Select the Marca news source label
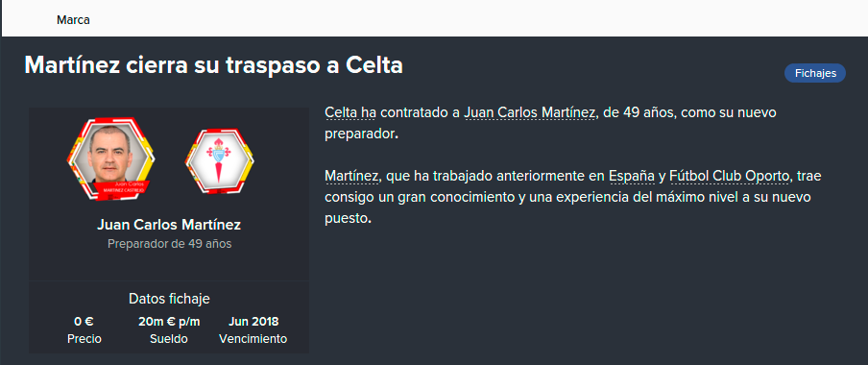868x365 pixels. (73, 20)
